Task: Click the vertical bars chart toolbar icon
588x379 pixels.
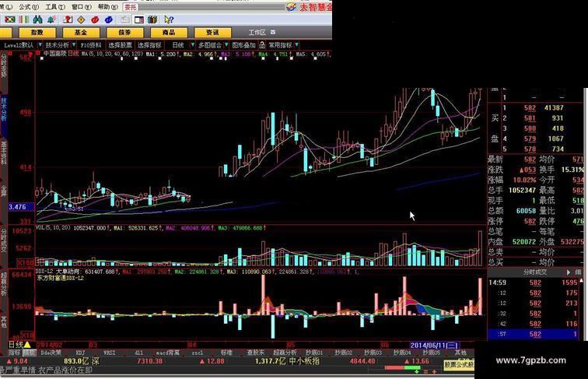Action: tap(23, 19)
